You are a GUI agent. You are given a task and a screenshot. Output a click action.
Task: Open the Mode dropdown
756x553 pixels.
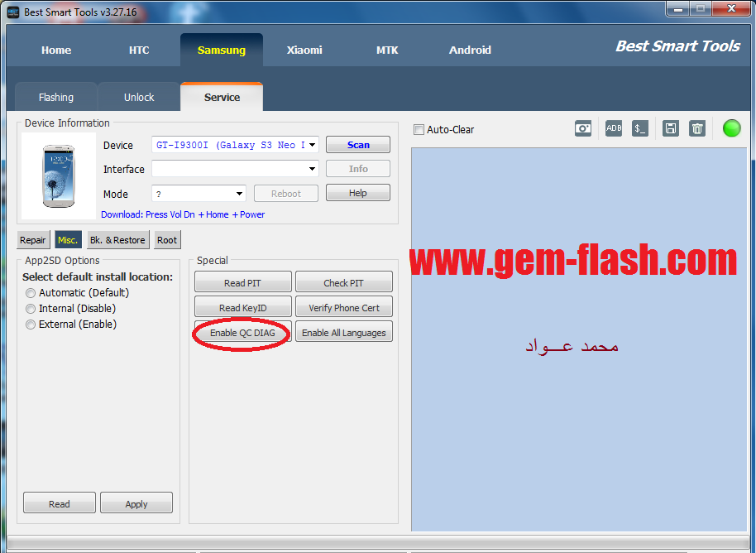pos(239,194)
